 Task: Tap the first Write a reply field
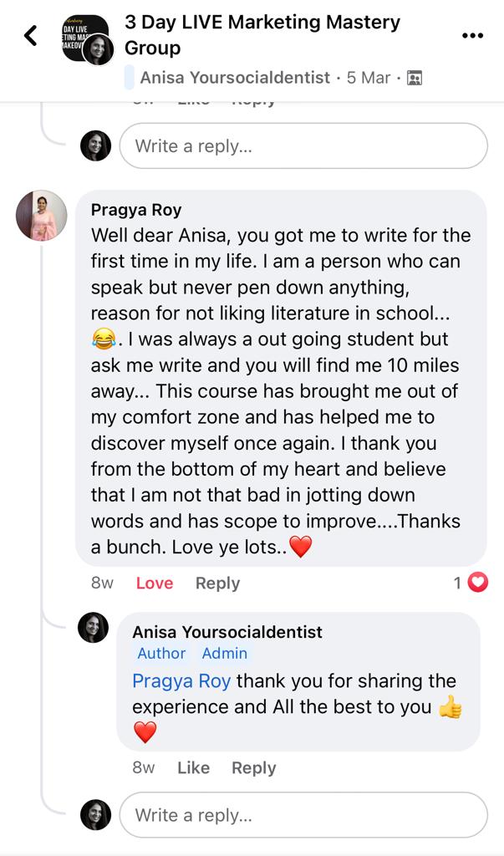pos(303,145)
